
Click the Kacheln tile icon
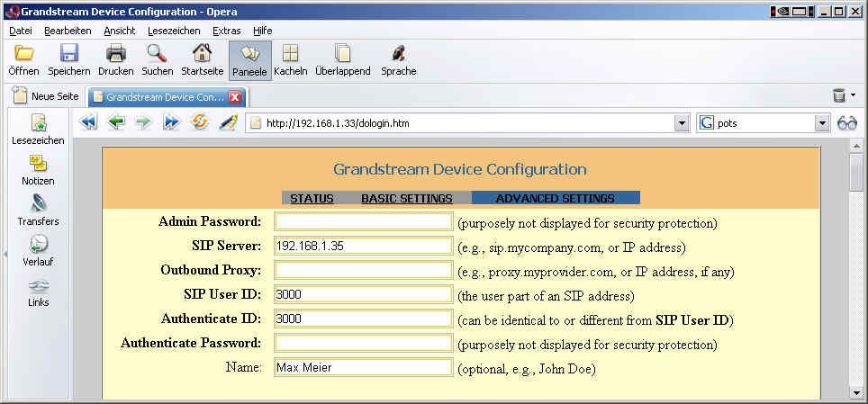(291, 54)
